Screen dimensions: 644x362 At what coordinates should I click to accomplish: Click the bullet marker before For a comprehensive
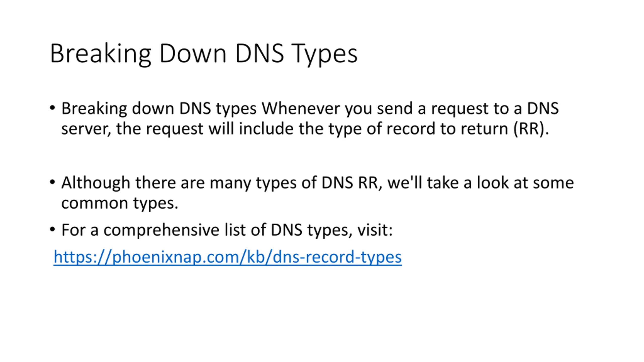coord(52,230)
